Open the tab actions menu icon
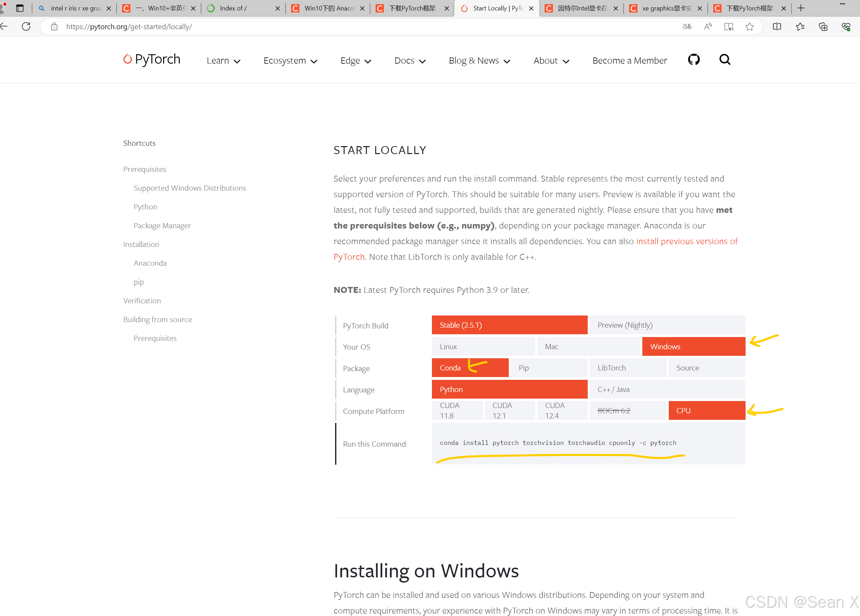Screen dimensions: 860x616 tap(20, 8)
